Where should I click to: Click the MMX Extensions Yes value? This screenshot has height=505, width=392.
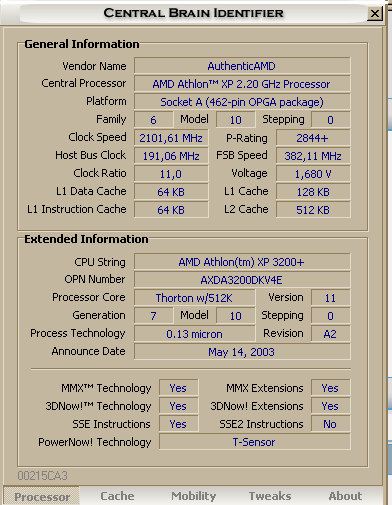coord(331,388)
